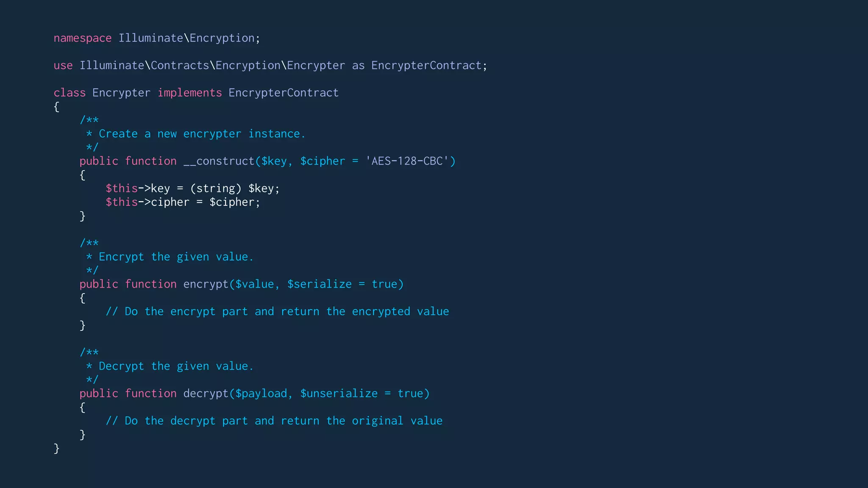
Task: Click the '__construct' method name
Action: pyautogui.click(x=219, y=161)
